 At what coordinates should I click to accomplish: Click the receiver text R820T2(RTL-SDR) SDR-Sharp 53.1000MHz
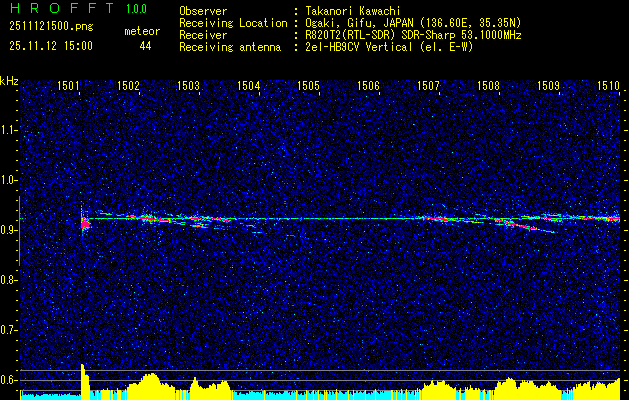[x=413, y=35]
